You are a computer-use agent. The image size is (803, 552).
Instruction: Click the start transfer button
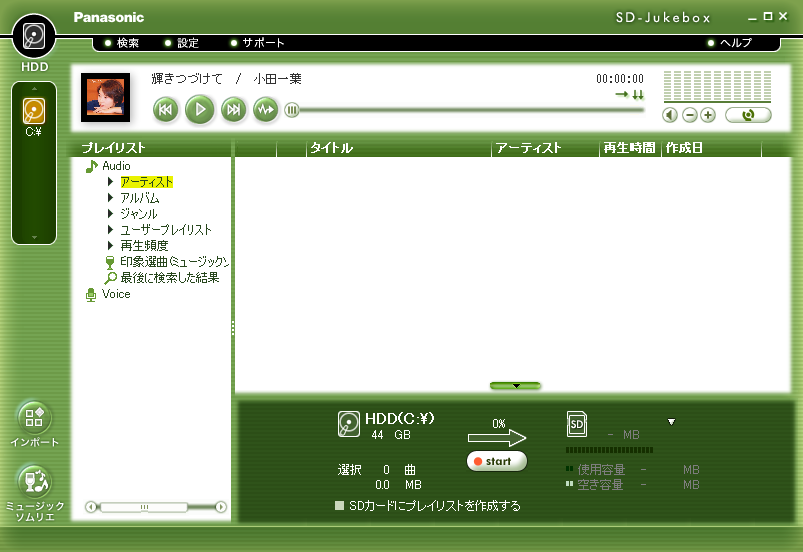click(496, 461)
